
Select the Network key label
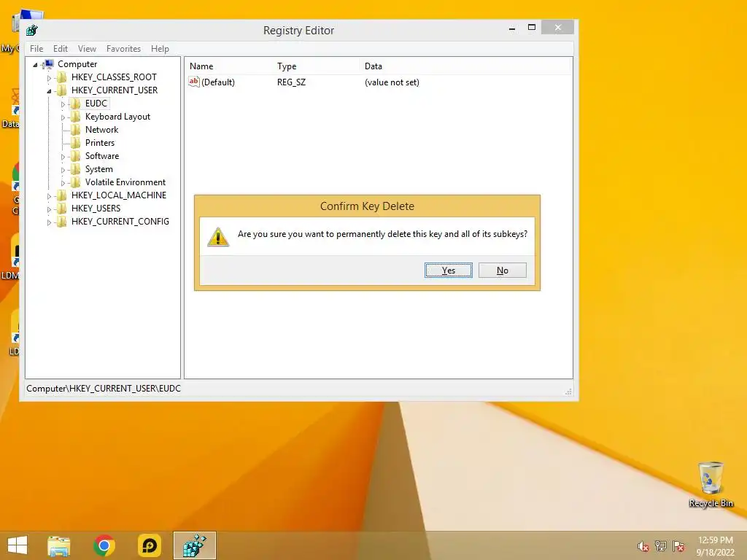click(x=101, y=130)
